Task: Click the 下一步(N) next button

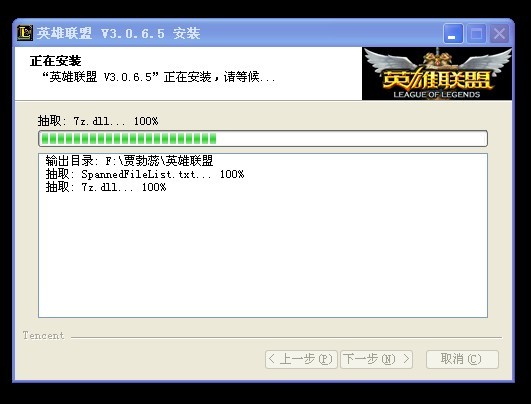Action: (376, 359)
